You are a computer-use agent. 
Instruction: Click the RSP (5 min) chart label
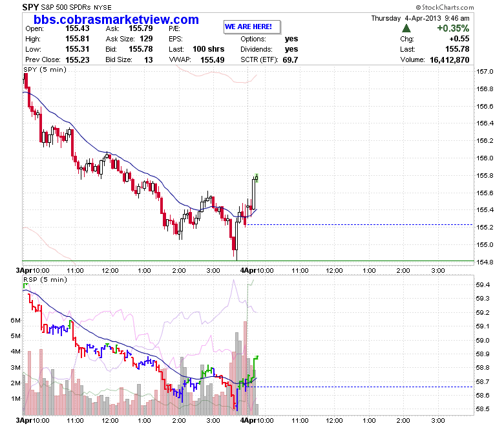[45, 280]
